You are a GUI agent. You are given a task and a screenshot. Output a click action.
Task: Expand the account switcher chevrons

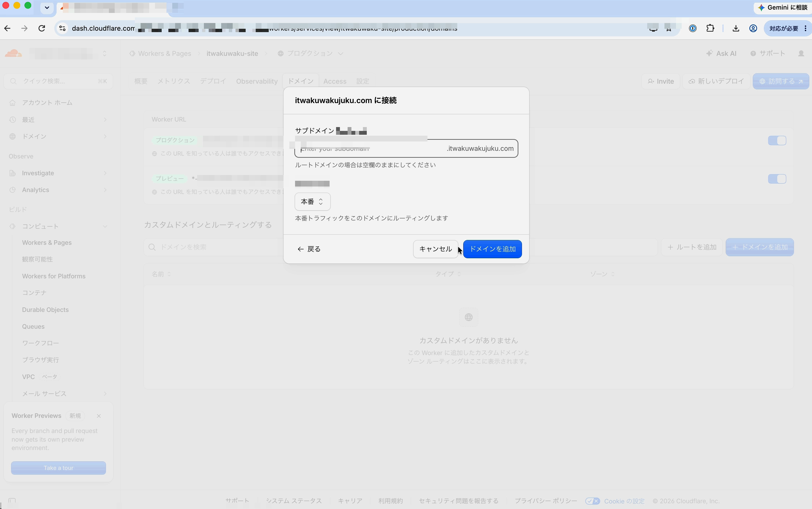105,53
